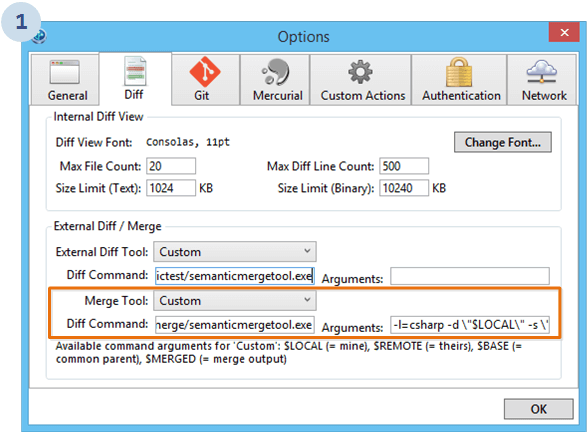Click the 'Consolas, 11pt' font text

(188, 142)
